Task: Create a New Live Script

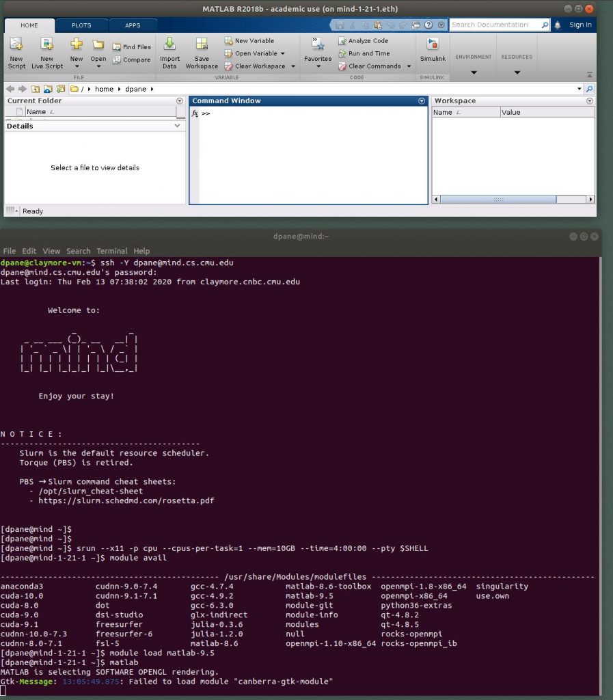Action: [46, 55]
